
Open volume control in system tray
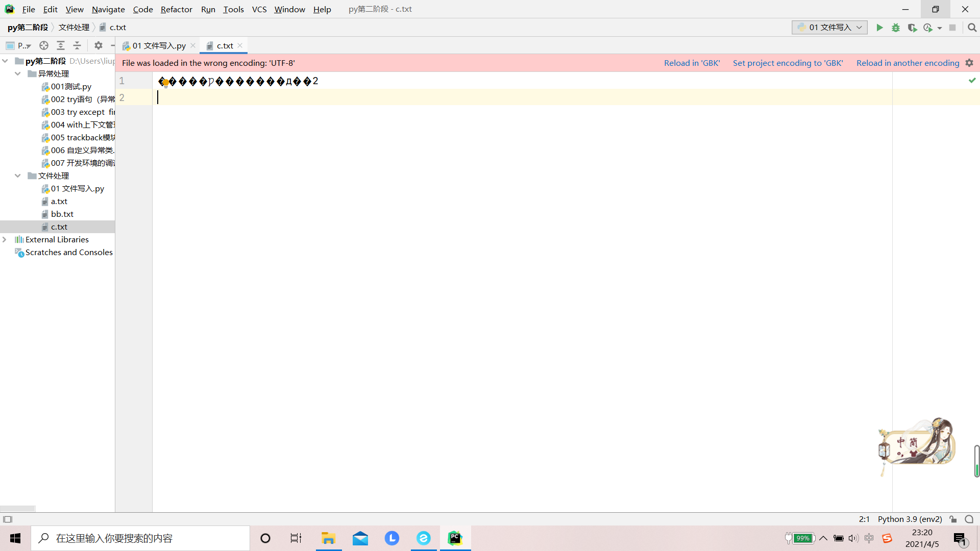(853, 538)
